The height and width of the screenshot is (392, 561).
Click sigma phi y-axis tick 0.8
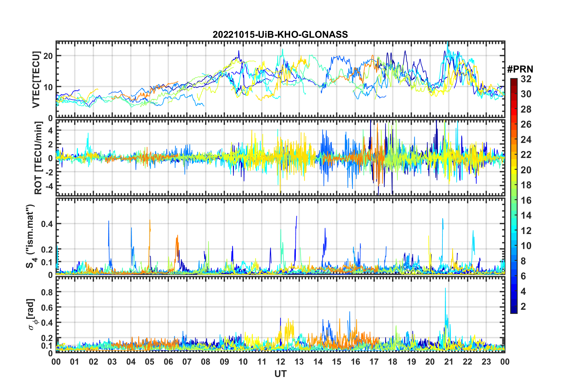(x=47, y=292)
